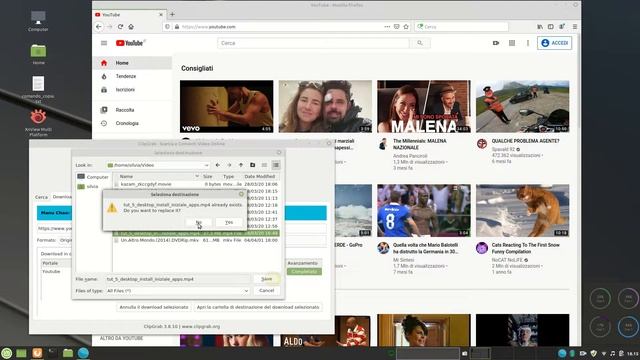Click the File name input field

coord(177,279)
